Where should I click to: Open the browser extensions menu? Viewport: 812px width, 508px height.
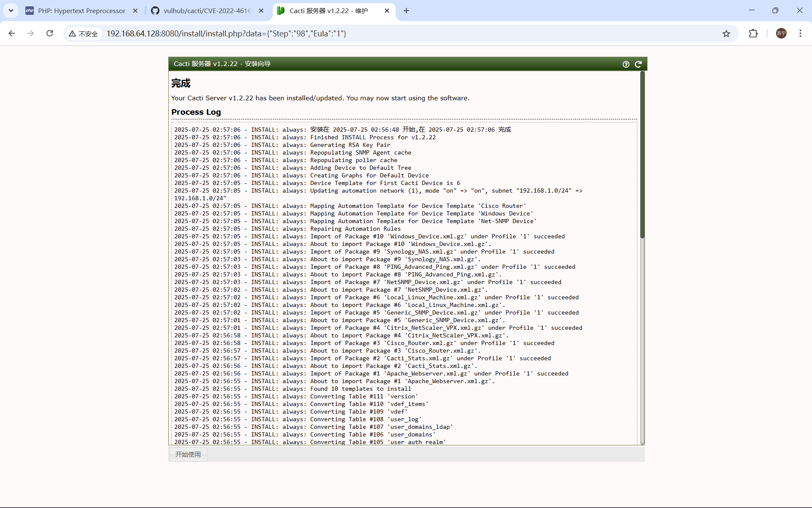(753, 33)
